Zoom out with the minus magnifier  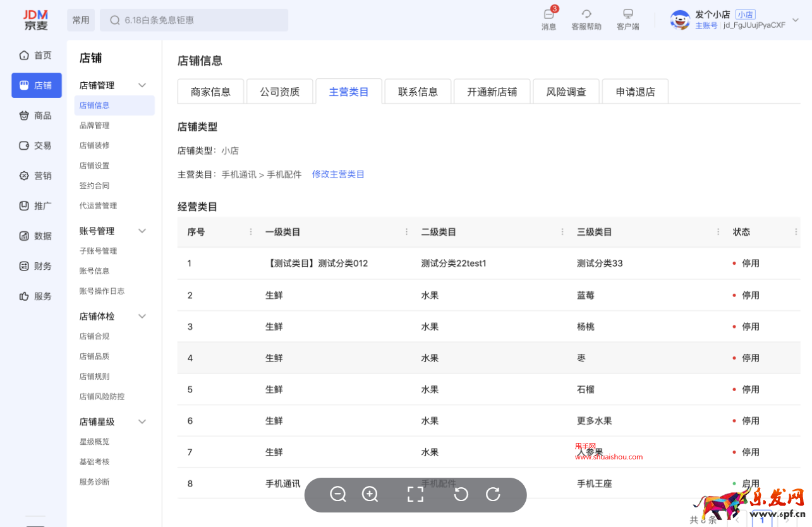click(x=338, y=495)
